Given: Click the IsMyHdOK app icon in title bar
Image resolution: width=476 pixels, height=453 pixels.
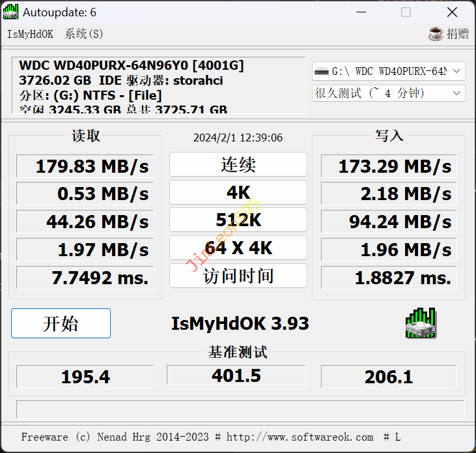Looking at the screenshot, I should coord(11,12).
